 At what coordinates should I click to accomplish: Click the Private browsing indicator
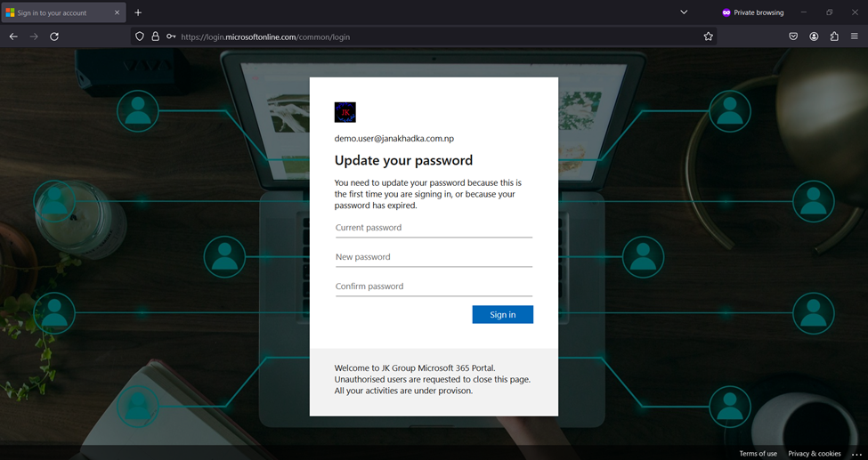[x=753, y=12]
